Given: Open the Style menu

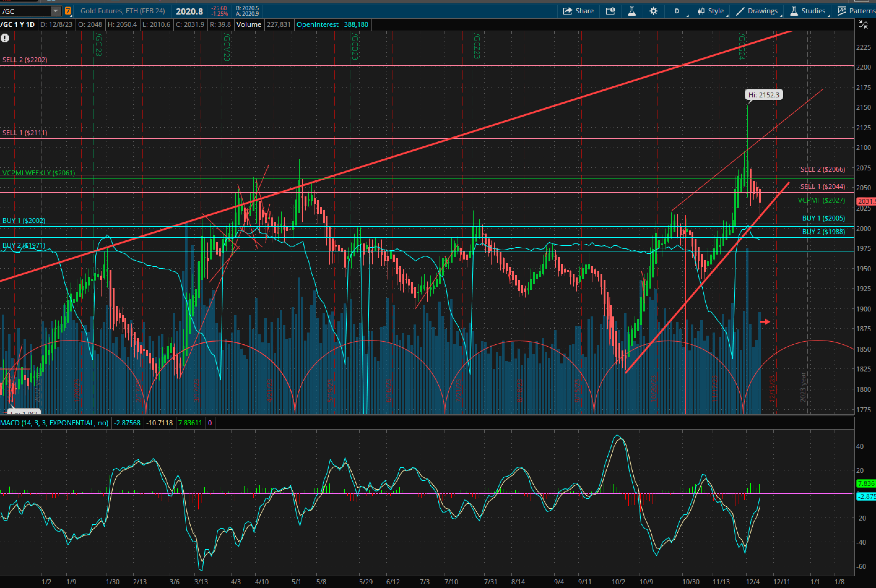Looking at the screenshot, I should click(x=710, y=11).
